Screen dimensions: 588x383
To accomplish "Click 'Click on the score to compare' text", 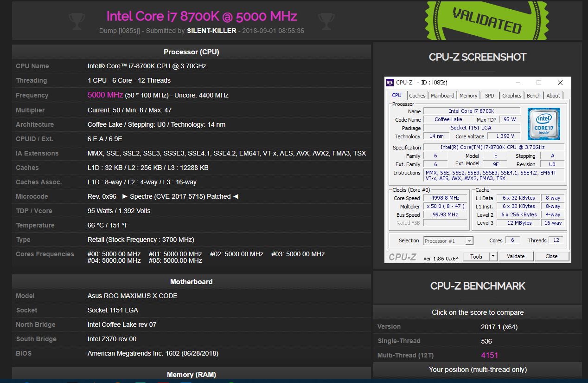I will [478, 312].
